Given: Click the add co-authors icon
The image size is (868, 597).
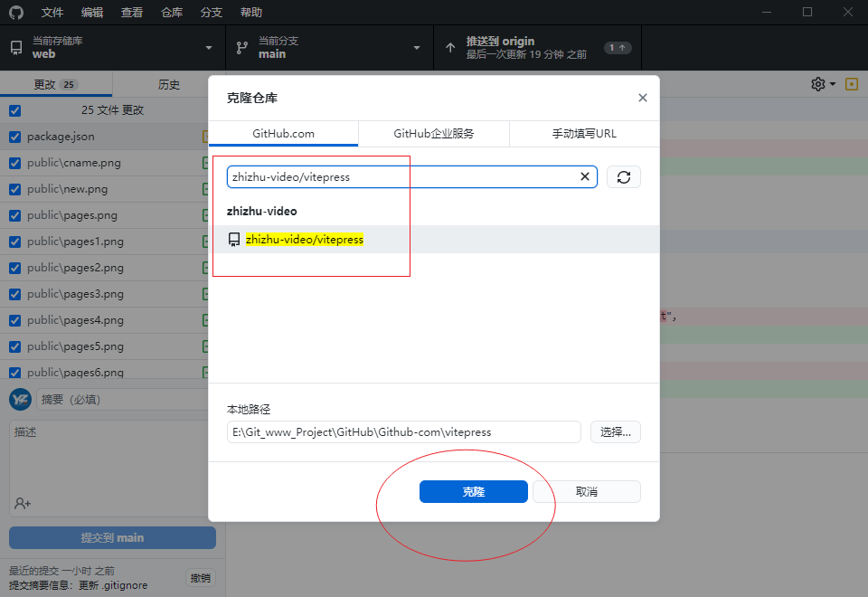Looking at the screenshot, I should pyautogui.click(x=23, y=504).
